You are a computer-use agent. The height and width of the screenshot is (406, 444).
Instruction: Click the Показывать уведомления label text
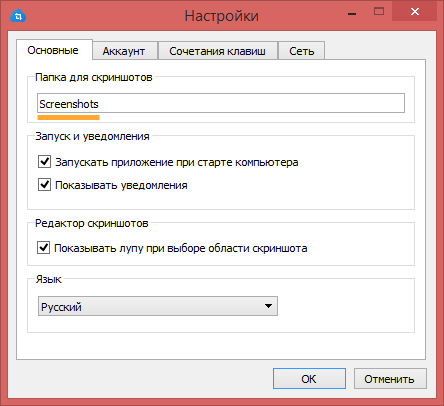pos(121,185)
